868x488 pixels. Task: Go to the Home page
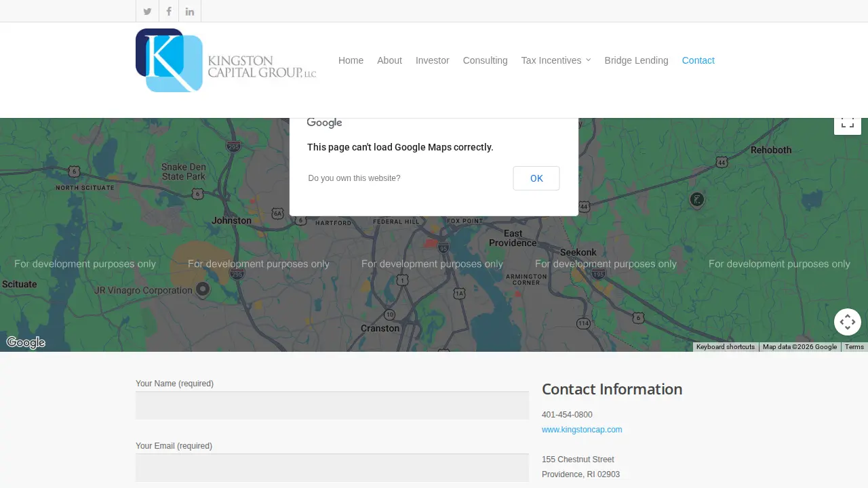351,60
